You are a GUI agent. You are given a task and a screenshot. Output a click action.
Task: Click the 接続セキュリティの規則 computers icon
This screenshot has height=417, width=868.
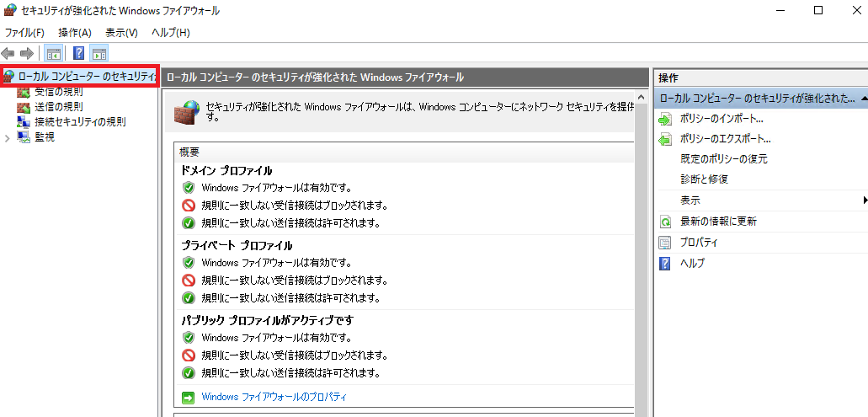(x=24, y=122)
